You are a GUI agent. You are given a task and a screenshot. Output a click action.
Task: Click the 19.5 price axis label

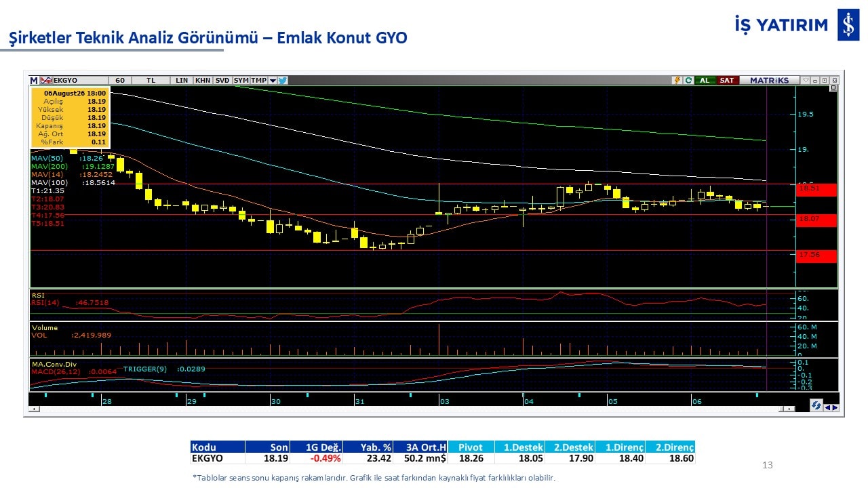point(806,114)
